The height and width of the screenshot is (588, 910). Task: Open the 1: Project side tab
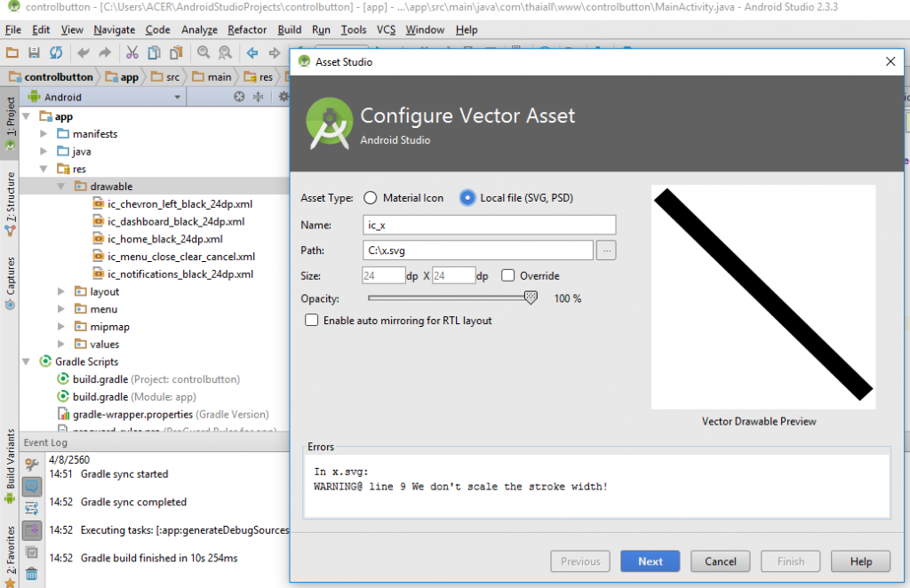click(10, 123)
